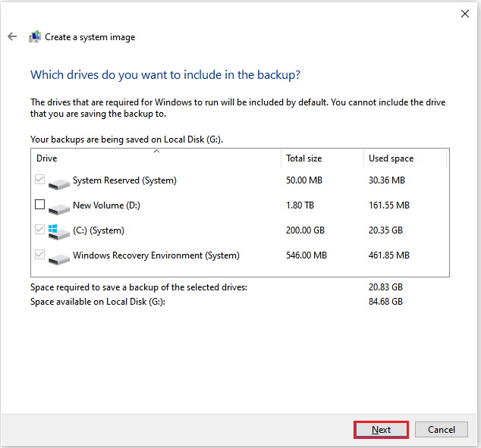Select the New Volume (D:) drive name

pos(106,205)
